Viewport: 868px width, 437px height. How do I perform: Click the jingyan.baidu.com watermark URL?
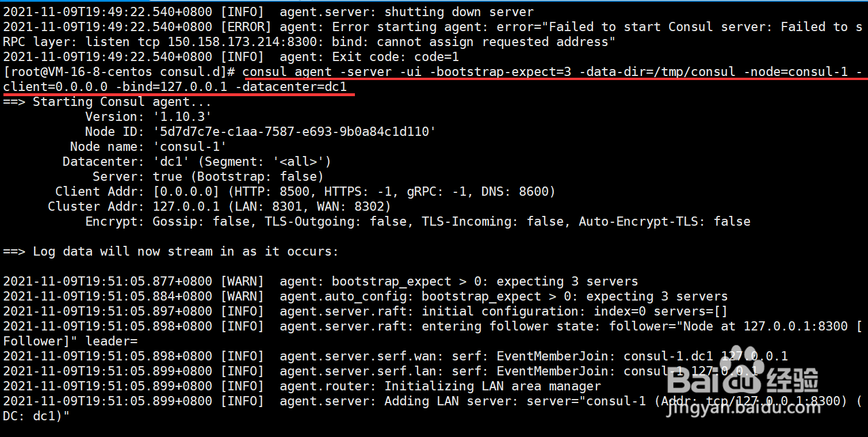pos(742,408)
